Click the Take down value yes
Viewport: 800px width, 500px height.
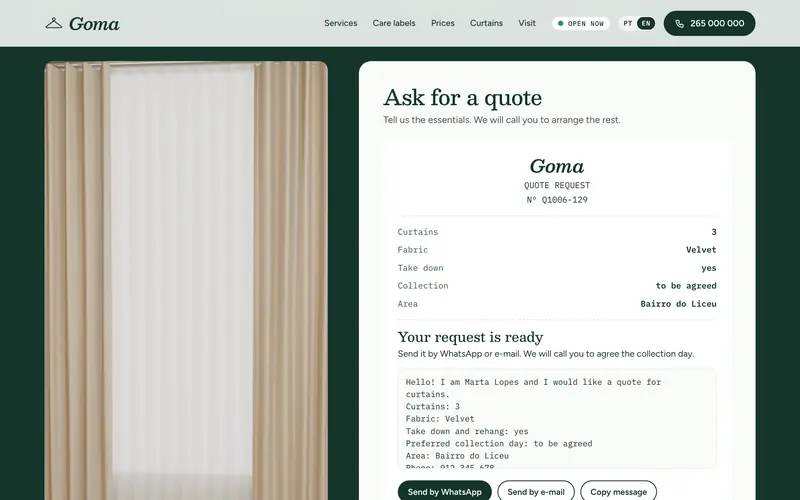click(x=709, y=268)
